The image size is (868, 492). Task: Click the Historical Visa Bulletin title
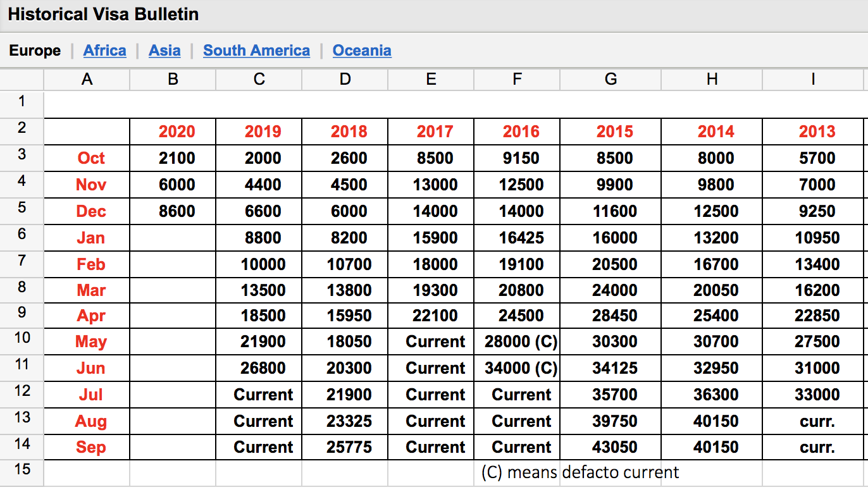tap(103, 15)
